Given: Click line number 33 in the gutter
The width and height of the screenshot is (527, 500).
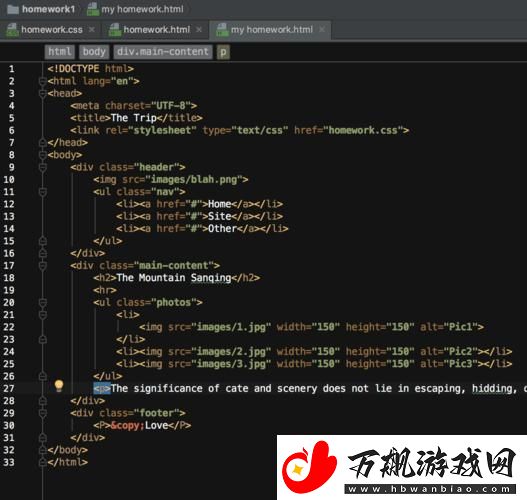Looking at the screenshot, I should point(9,462).
